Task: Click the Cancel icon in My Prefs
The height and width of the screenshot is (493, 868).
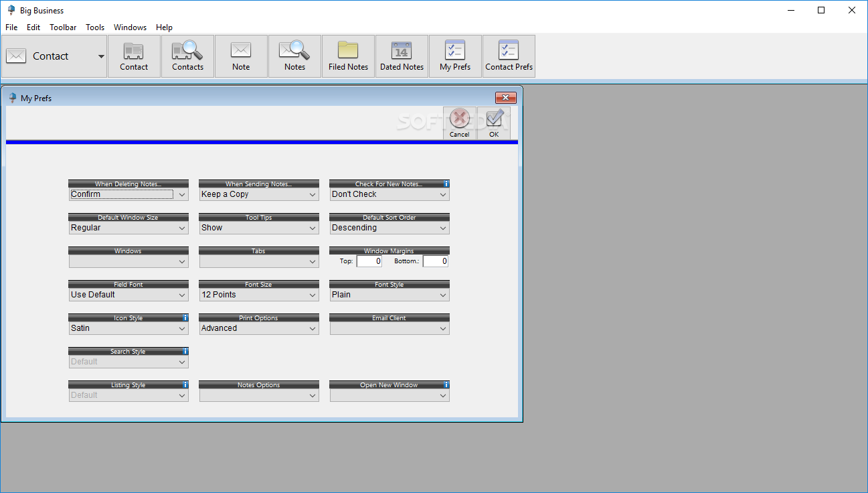Action: coord(460,123)
